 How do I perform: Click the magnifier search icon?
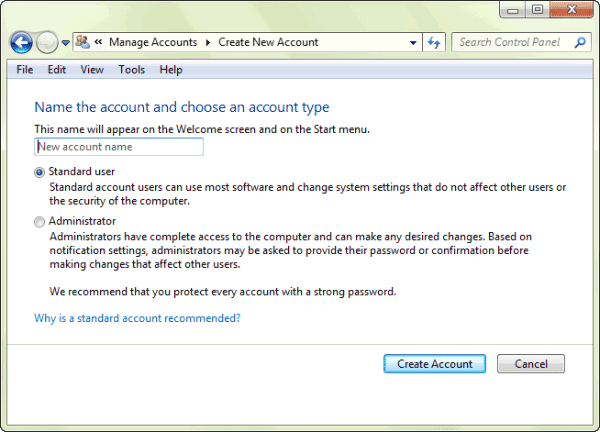point(580,42)
